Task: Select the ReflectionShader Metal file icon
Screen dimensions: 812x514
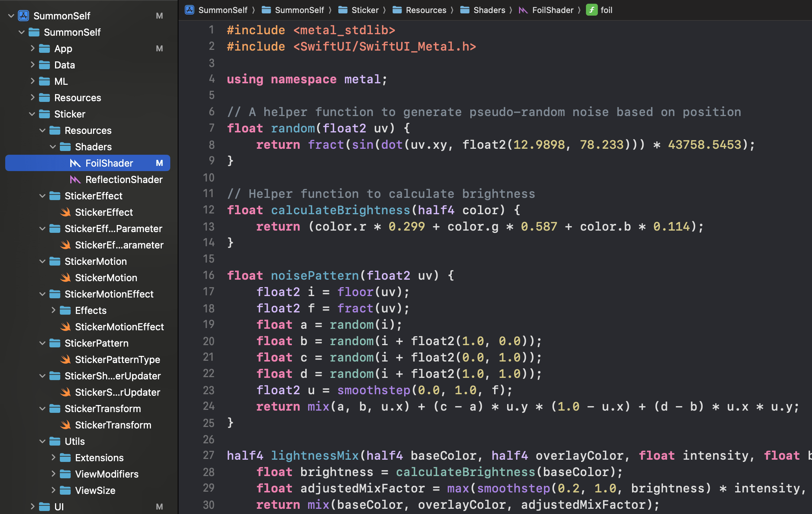Action: (75, 180)
